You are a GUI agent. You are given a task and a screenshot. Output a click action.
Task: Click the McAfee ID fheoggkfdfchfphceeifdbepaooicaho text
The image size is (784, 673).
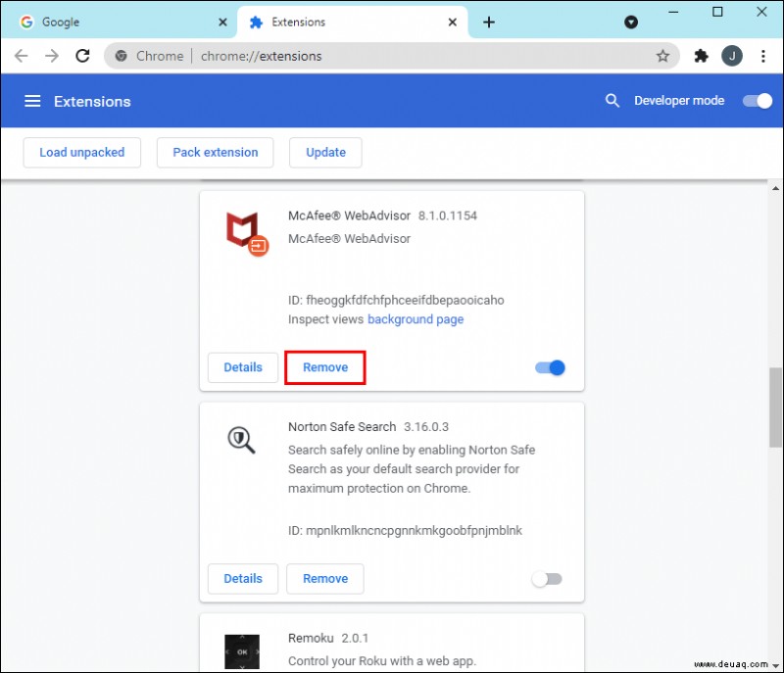coord(396,301)
